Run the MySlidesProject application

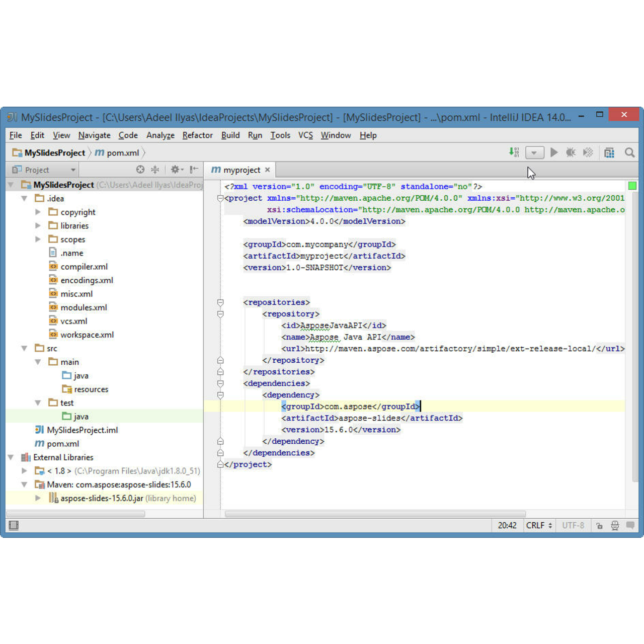coord(554,152)
